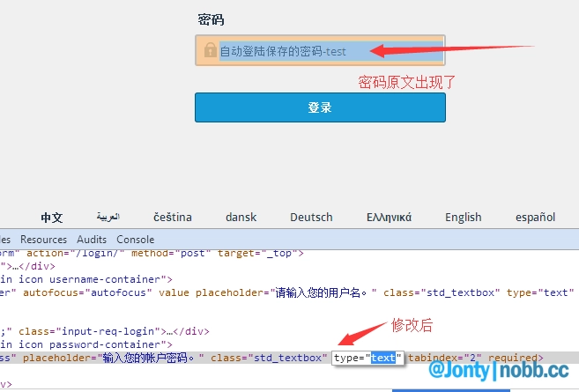The height and width of the screenshot is (392, 579).
Task: Switch site language to English
Action: [x=463, y=218]
